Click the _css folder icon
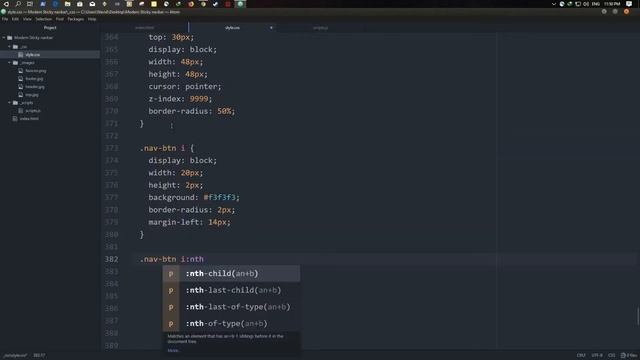Image resolution: width=640 pixels, height=360 pixels. [16, 47]
